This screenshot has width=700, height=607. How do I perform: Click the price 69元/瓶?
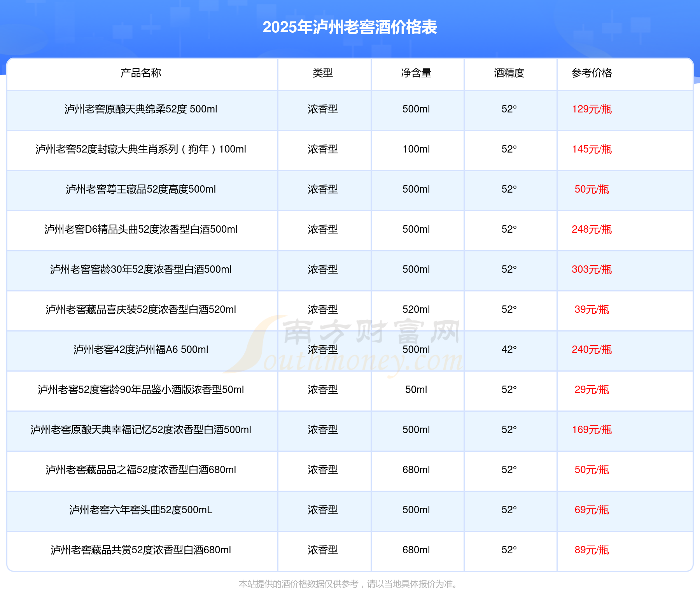coord(592,510)
